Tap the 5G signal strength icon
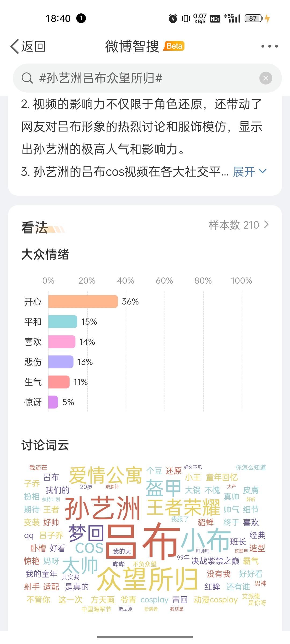 tap(233, 18)
